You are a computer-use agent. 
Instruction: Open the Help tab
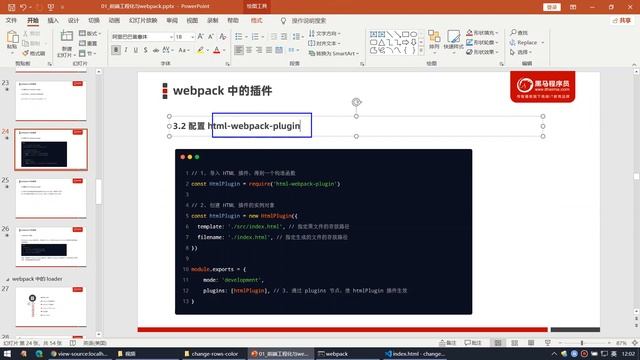tap(233, 20)
